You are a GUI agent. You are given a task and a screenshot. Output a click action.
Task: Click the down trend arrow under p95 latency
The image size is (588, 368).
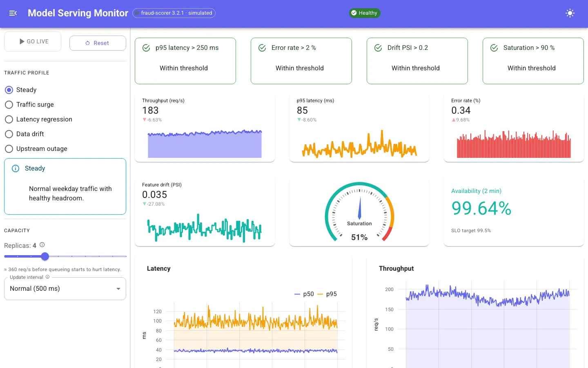(299, 120)
